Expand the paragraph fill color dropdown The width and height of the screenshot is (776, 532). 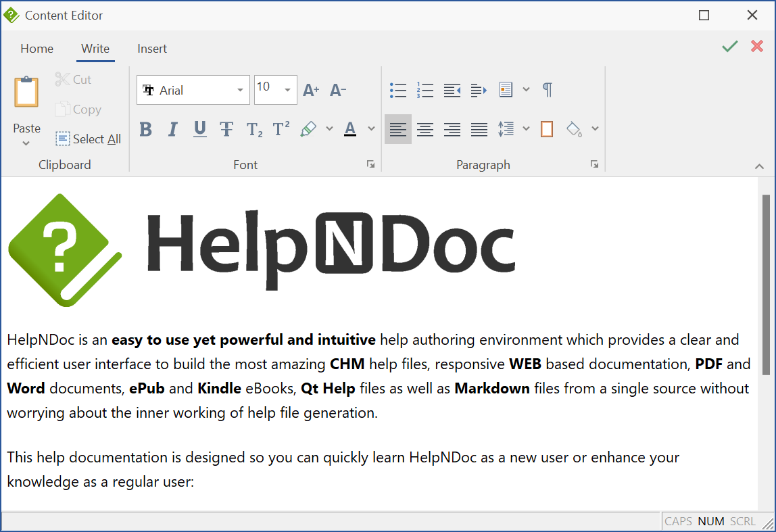[x=596, y=128]
